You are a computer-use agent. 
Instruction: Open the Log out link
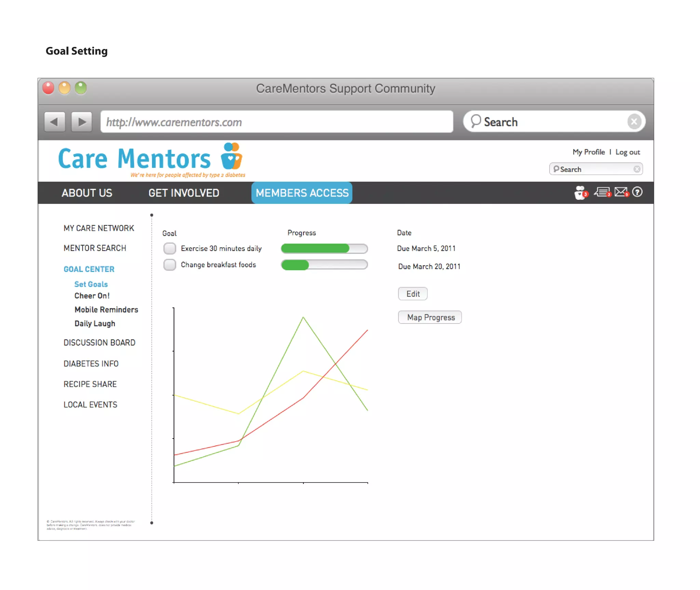628,152
